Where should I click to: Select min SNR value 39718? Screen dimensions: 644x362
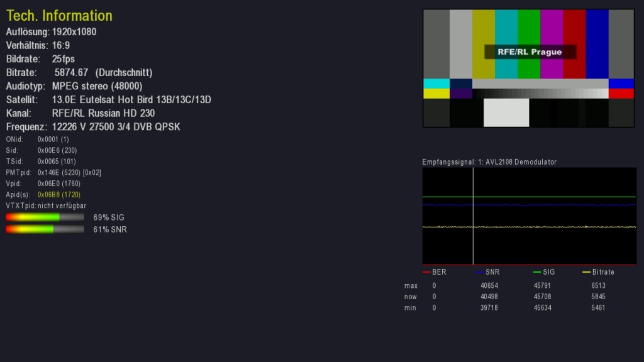[x=489, y=308]
